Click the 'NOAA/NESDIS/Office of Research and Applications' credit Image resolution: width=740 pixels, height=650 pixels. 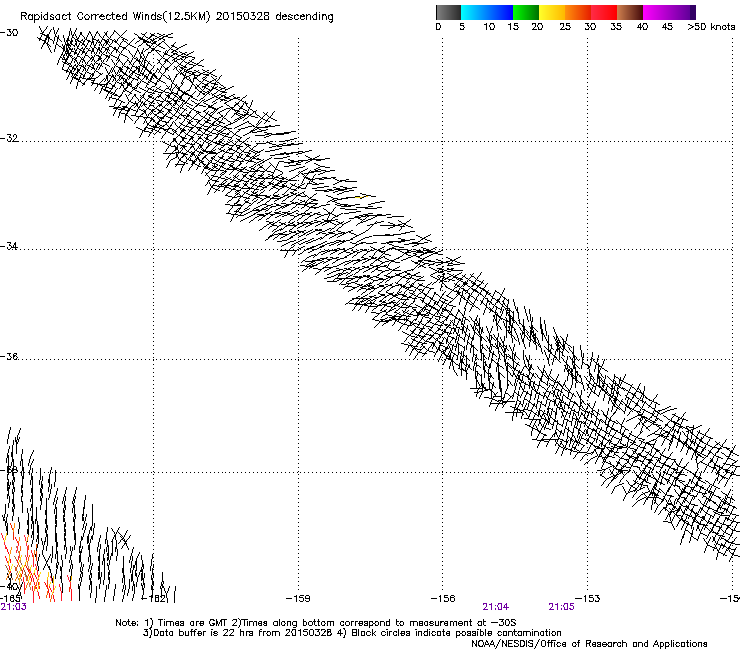coord(589,644)
